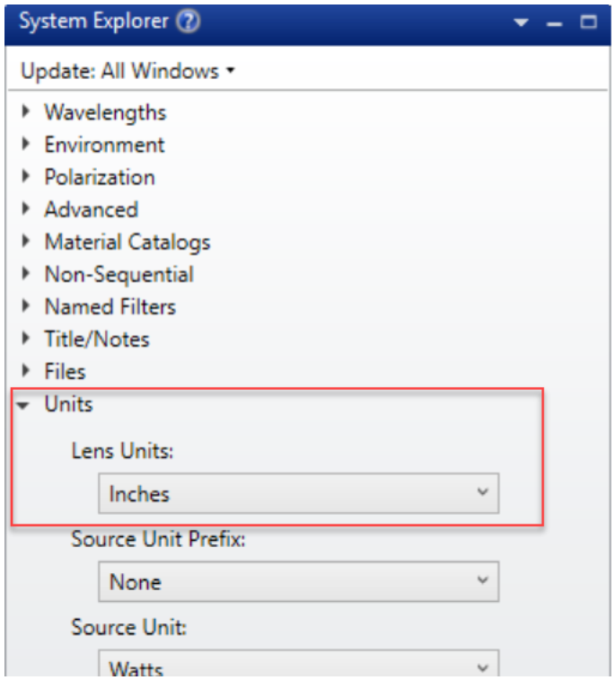Open the Update: All Windows dropdown

(x=128, y=71)
